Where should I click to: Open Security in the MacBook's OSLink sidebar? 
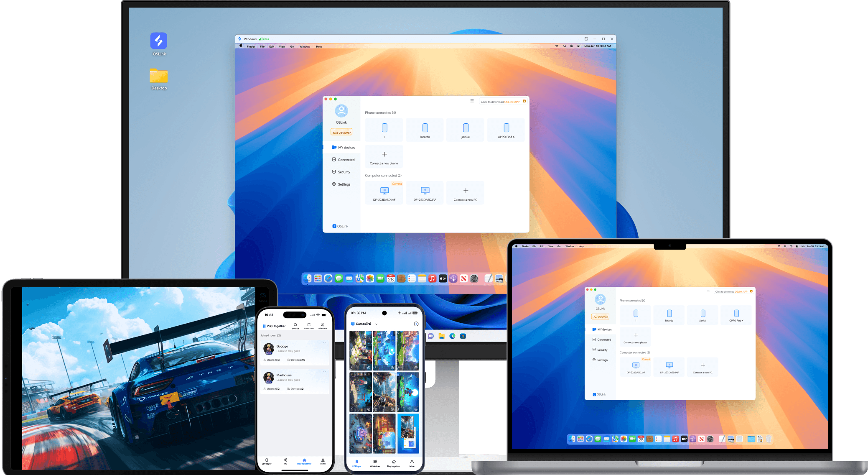[x=600, y=350]
